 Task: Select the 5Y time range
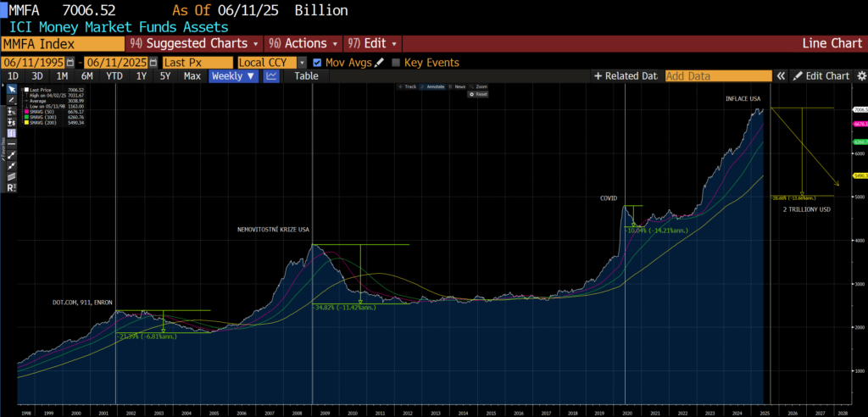(x=165, y=76)
